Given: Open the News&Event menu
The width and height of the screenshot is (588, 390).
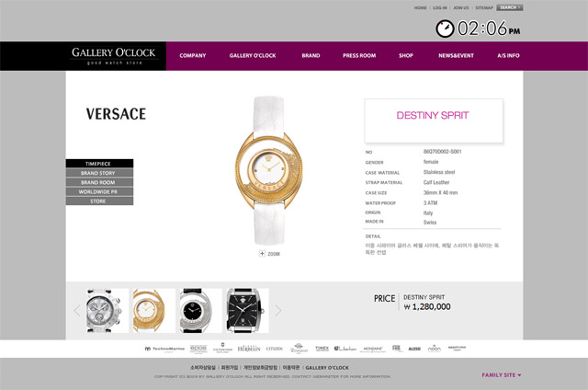Looking at the screenshot, I should [x=456, y=55].
